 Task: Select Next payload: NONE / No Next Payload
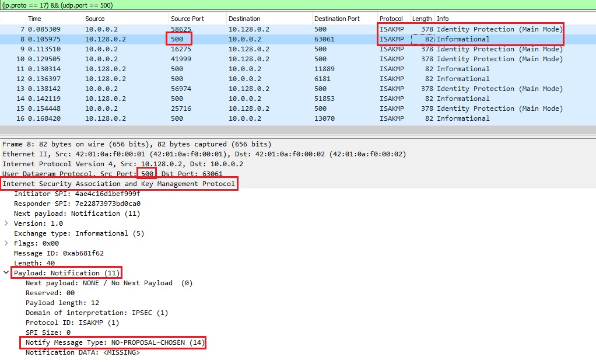click(x=109, y=283)
